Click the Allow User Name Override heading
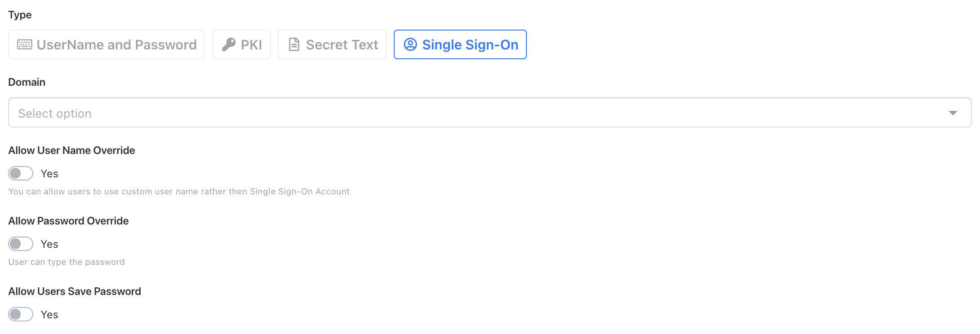The image size is (980, 334). (71, 150)
